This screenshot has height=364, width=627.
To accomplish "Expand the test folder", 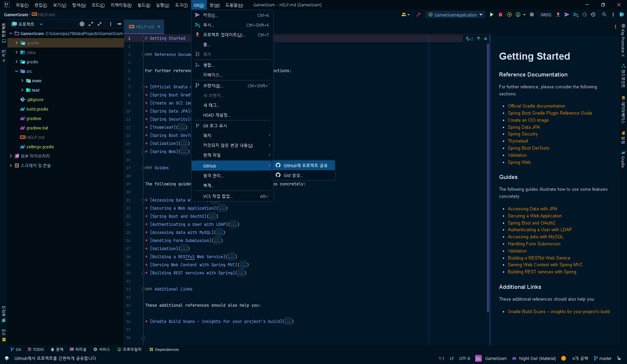I will pyautogui.click(x=22, y=90).
